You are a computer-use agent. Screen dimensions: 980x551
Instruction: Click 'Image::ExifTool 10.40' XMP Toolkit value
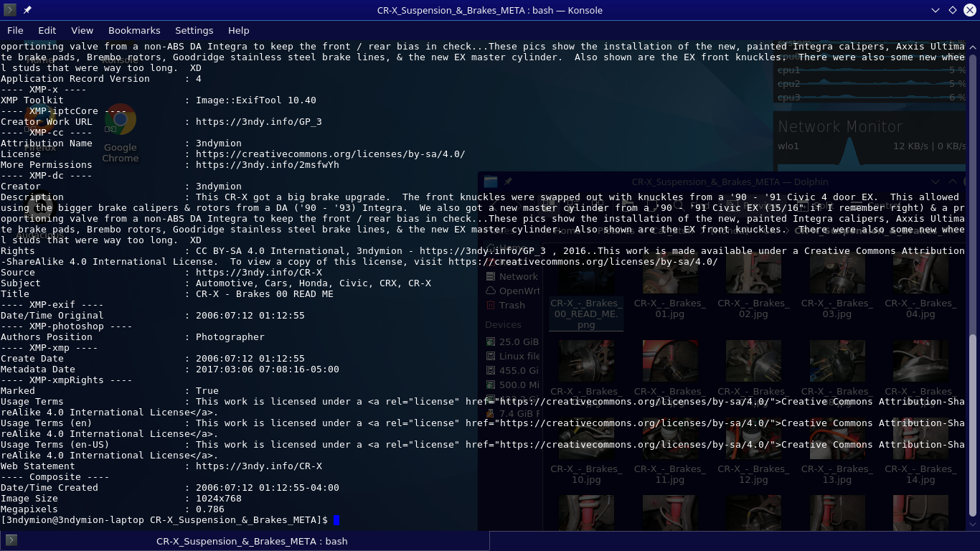(256, 100)
